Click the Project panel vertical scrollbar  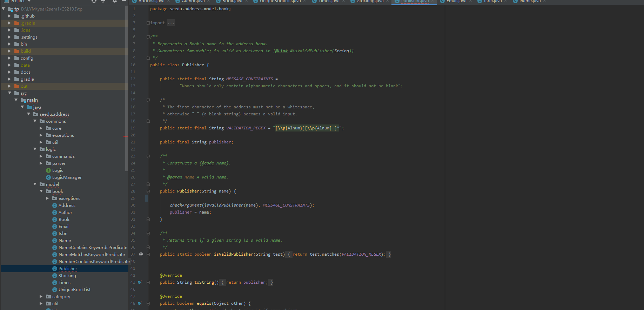click(127, 88)
